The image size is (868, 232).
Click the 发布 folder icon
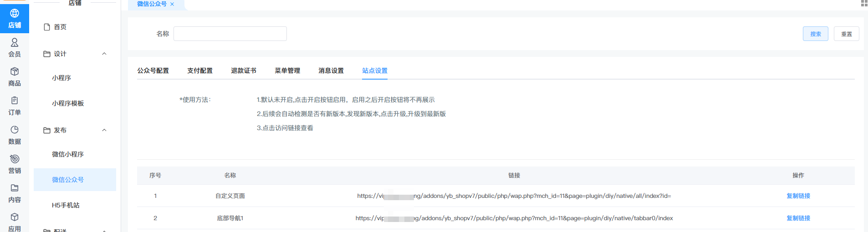46,130
